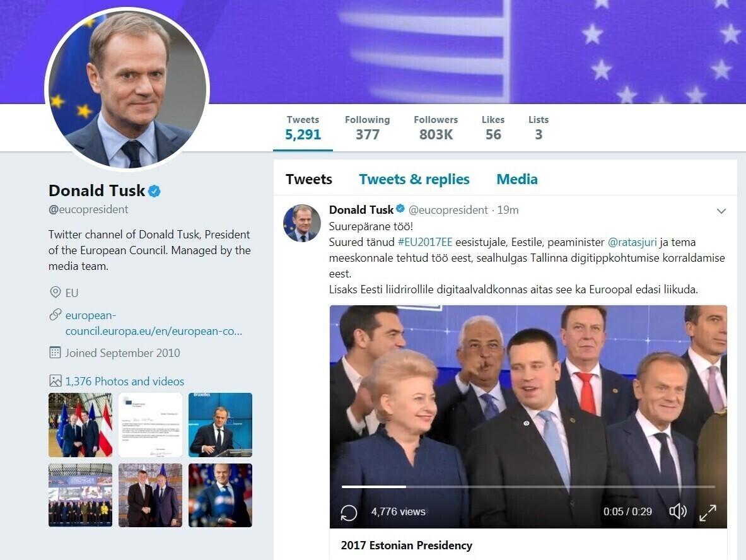The image size is (746, 560).
Task: Click the video area to pause playback
Action: (528, 397)
